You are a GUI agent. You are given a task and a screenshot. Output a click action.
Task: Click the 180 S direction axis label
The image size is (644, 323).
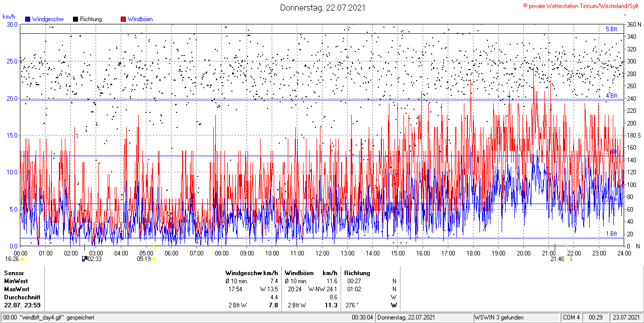point(634,135)
